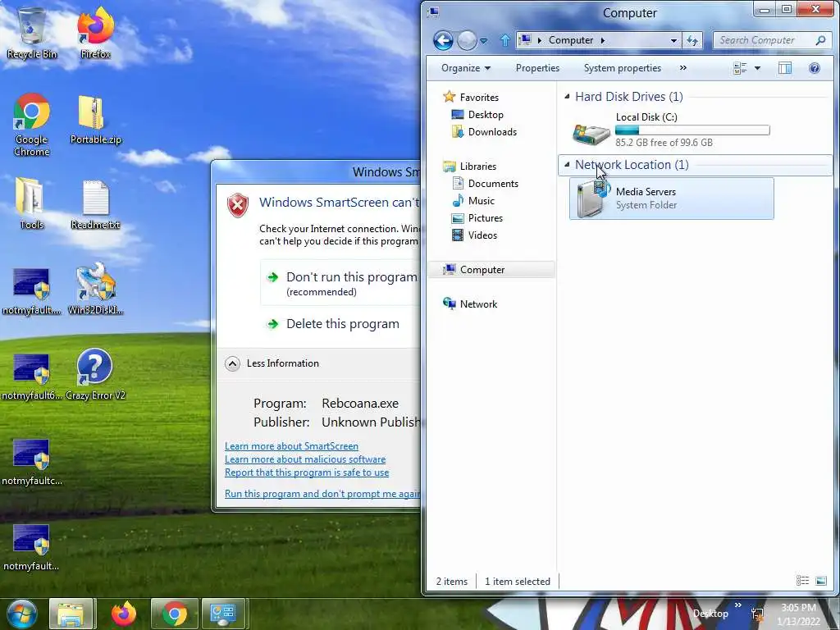Open Videos library in sidebar
This screenshot has height=630, width=840.
click(475, 235)
